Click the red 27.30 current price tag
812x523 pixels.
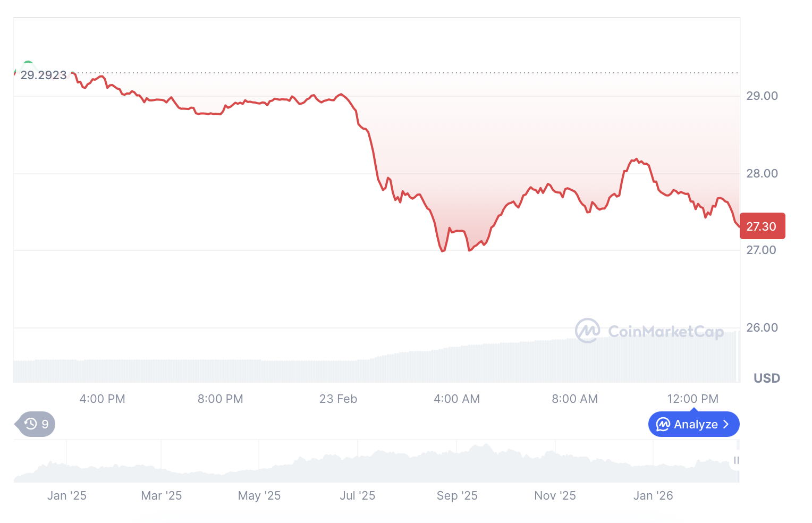762,226
